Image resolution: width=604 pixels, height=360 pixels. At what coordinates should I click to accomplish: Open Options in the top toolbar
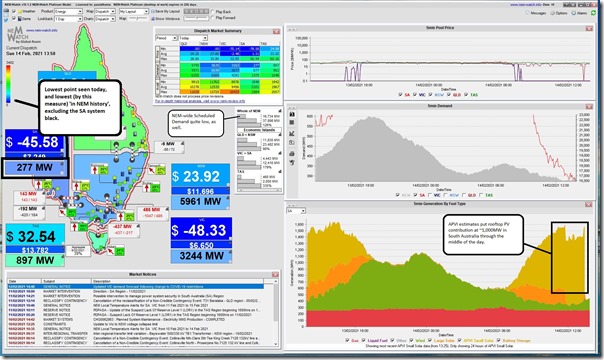pos(559,13)
